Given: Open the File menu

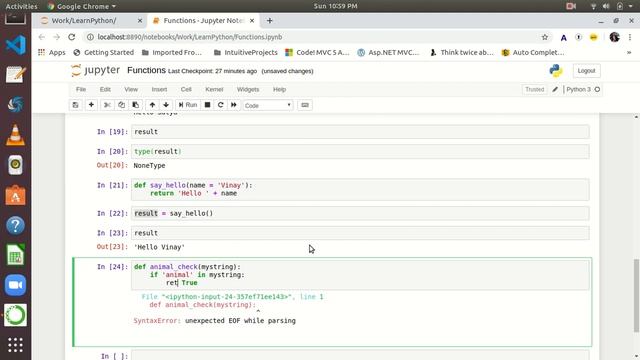Looking at the screenshot, I should pyautogui.click(x=81, y=89).
